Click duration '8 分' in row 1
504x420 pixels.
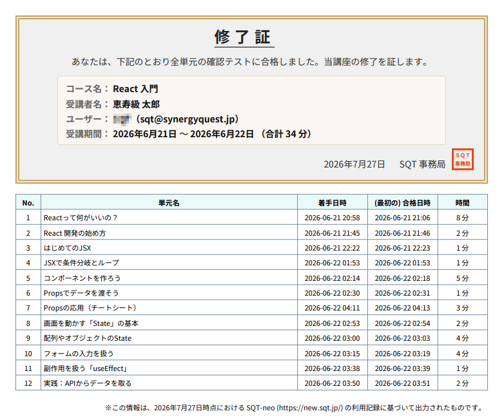pyautogui.click(x=462, y=218)
